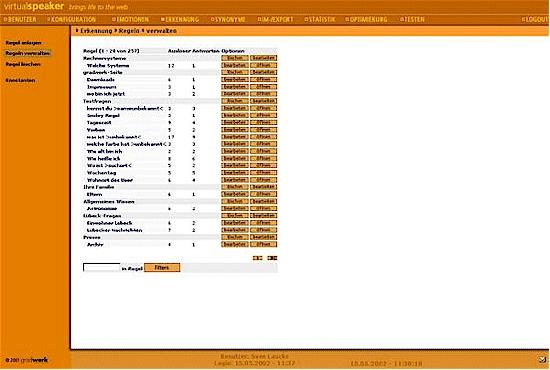Edit the Impressum rule
The height and width of the screenshot is (370, 550).
235,87
